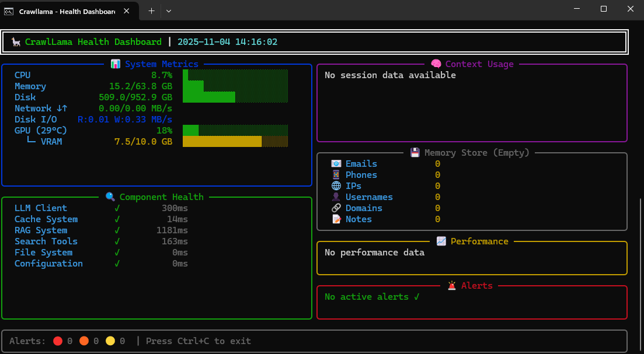Click the siren icon on the Alerts panel
Image resolution: width=644 pixels, height=354 pixels.
[x=451, y=285]
